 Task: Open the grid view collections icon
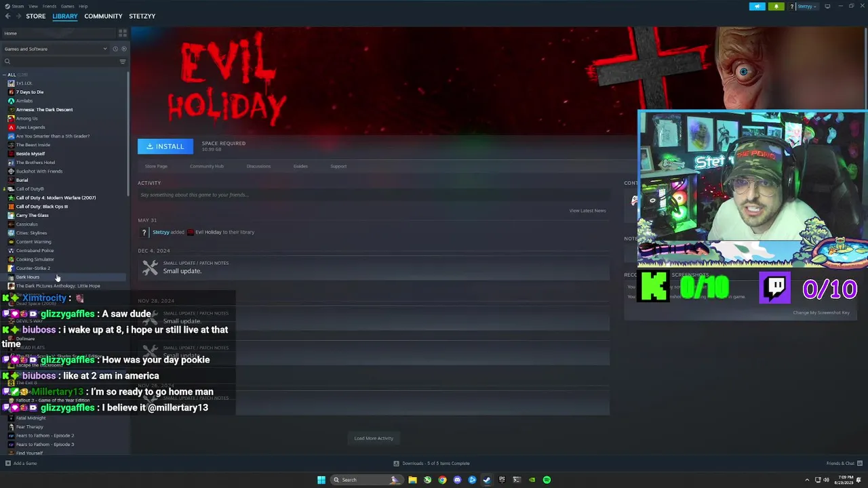coord(123,33)
